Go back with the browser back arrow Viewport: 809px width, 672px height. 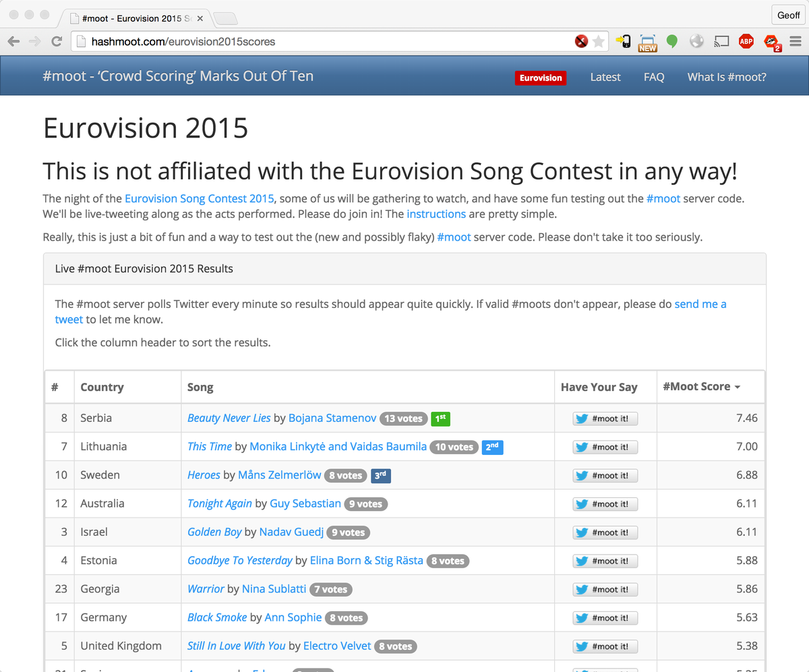13,42
